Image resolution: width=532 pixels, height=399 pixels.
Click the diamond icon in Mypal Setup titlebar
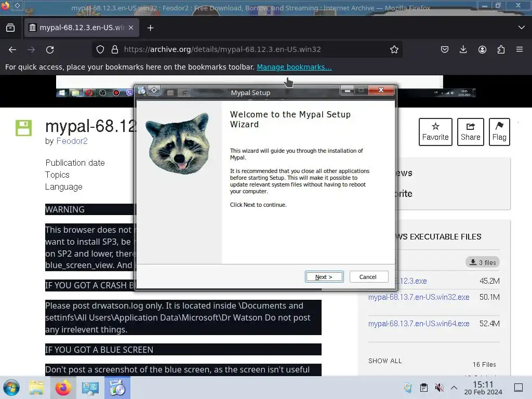point(154,90)
